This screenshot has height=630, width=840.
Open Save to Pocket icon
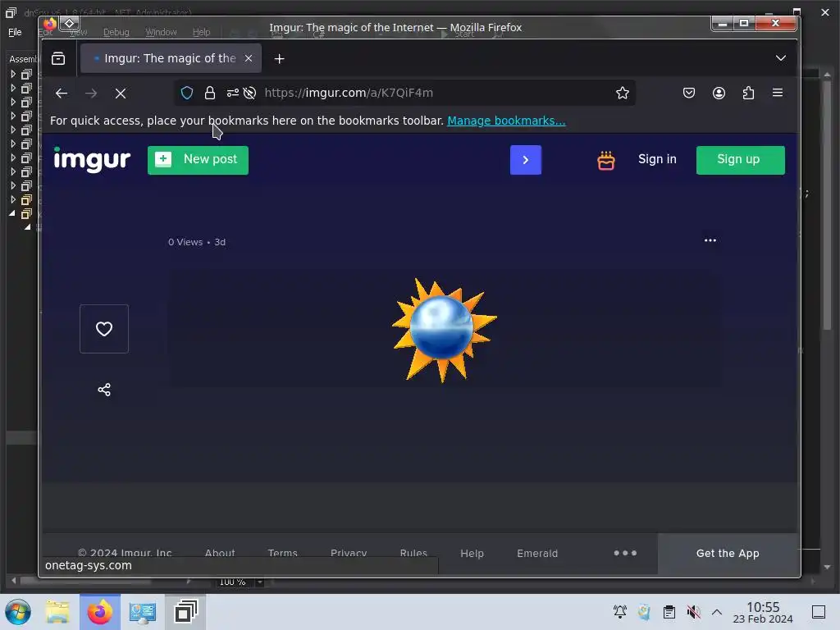point(689,94)
